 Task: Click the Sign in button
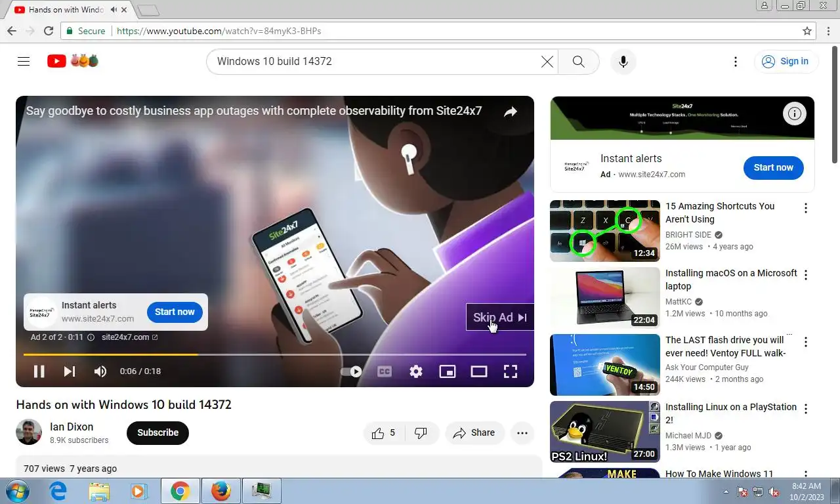786,61
